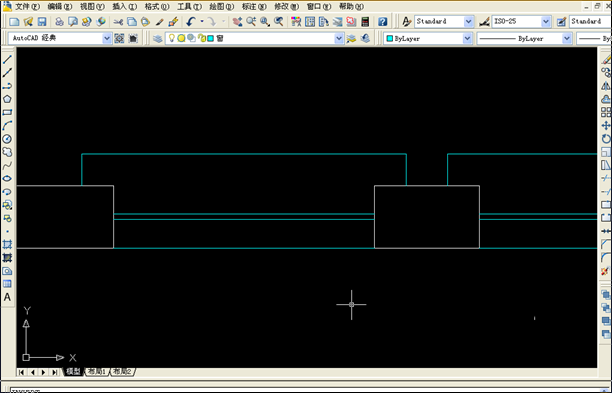612x393 pixels.
Task: Click the 模型 model tab
Action: click(73, 372)
